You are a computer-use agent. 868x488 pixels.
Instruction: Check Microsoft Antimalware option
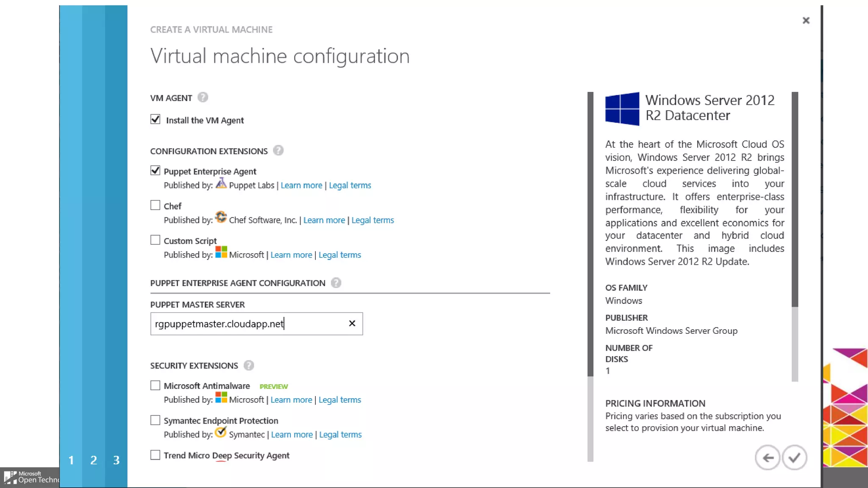(x=155, y=385)
